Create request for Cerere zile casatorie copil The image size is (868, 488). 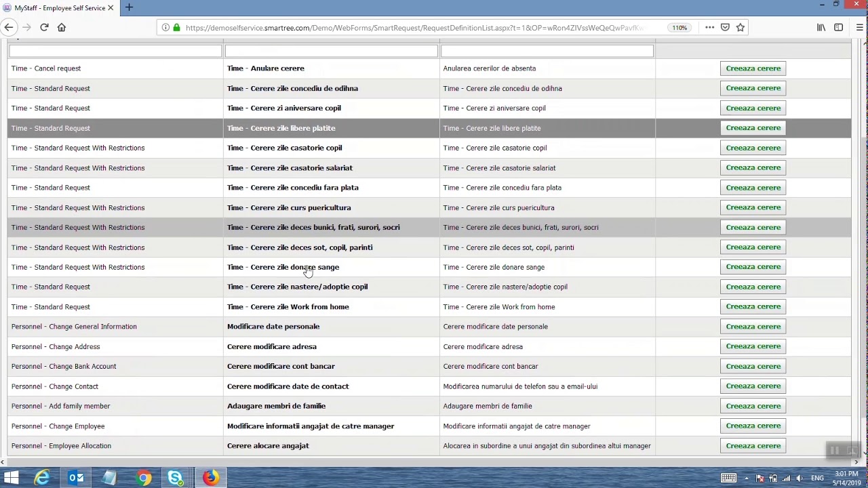click(x=753, y=148)
